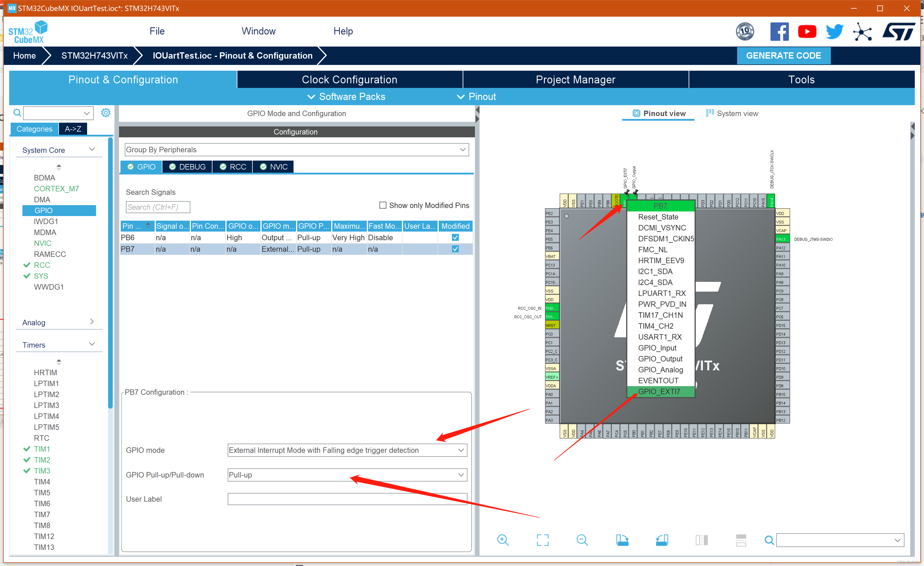Click the ST community network icon
The width and height of the screenshot is (924, 566).
tap(862, 32)
